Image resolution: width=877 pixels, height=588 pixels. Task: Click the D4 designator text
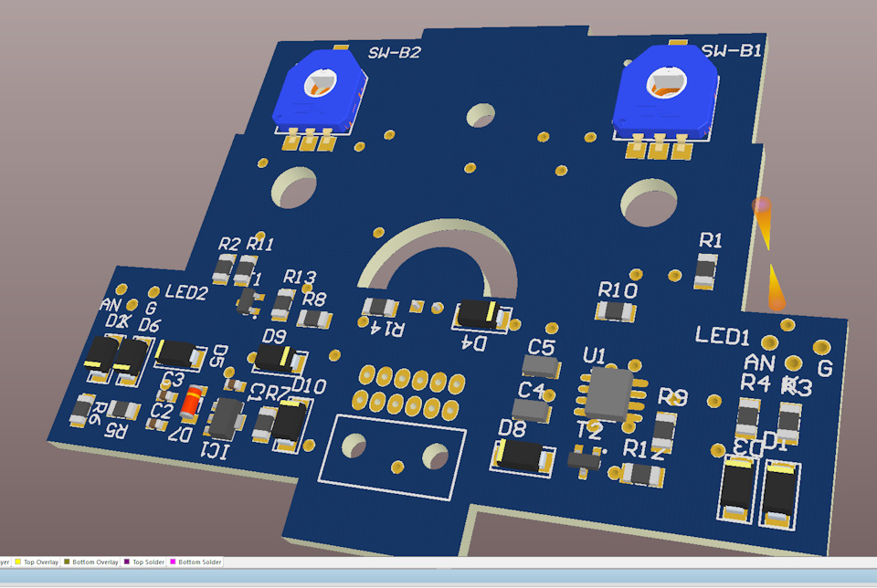point(474,343)
